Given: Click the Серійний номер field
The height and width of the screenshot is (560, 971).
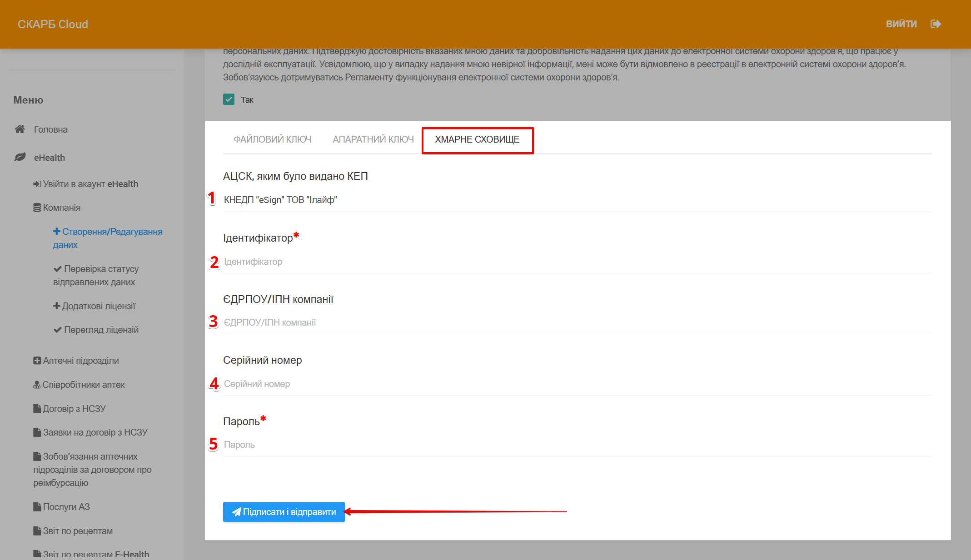Looking at the screenshot, I should (576, 384).
